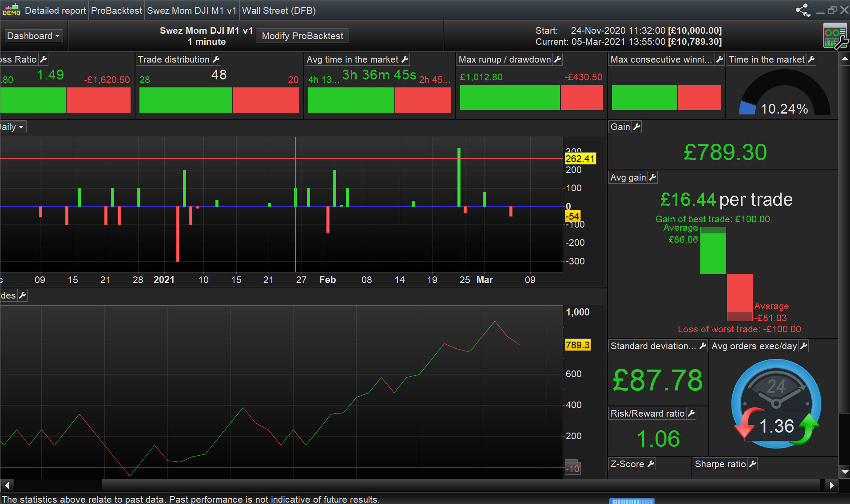Configure the Risk/Reward ratio panel
The width and height of the screenshot is (850, 504).
coord(691,413)
